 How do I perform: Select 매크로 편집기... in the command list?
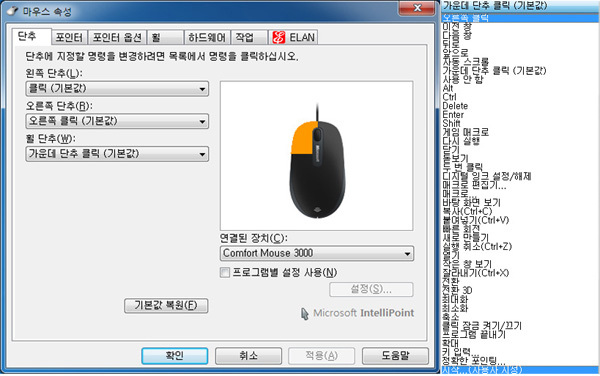tap(474, 185)
